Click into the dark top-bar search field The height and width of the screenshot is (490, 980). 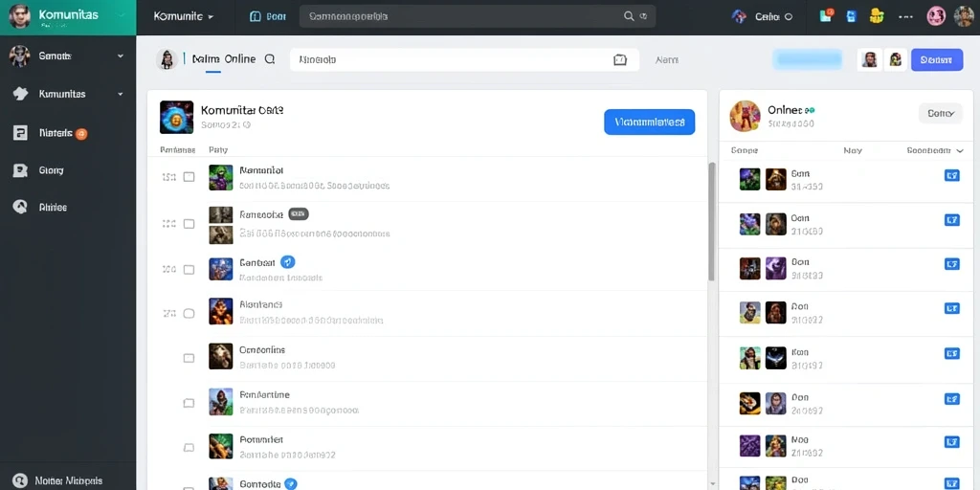pos(478,17)
